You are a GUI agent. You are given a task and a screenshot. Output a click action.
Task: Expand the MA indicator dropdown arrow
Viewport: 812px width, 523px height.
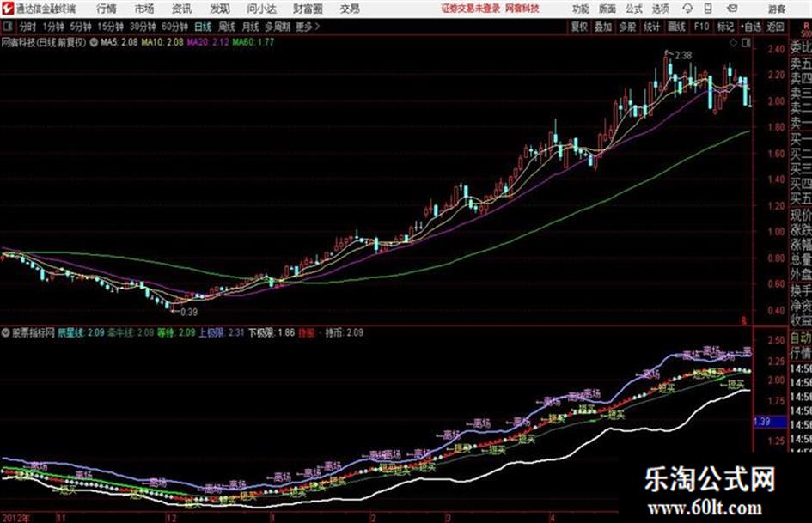(94, 42)
